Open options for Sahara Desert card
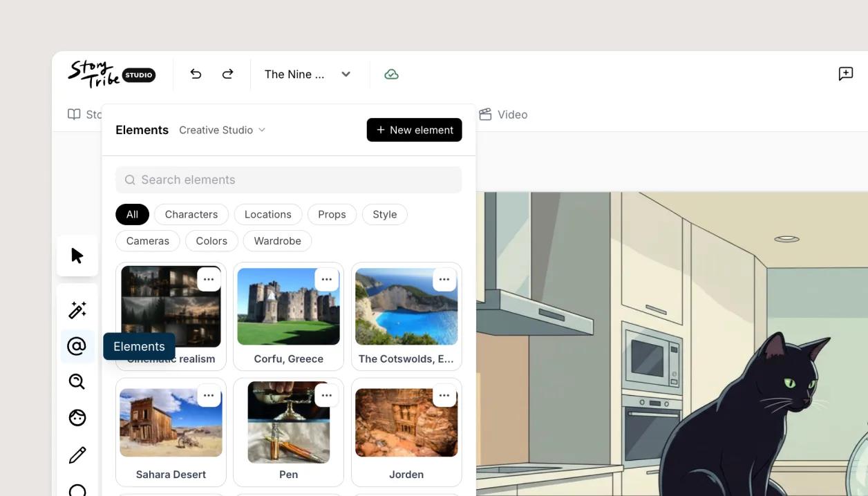Screen dimensions: 868x496 pos(209,396)
